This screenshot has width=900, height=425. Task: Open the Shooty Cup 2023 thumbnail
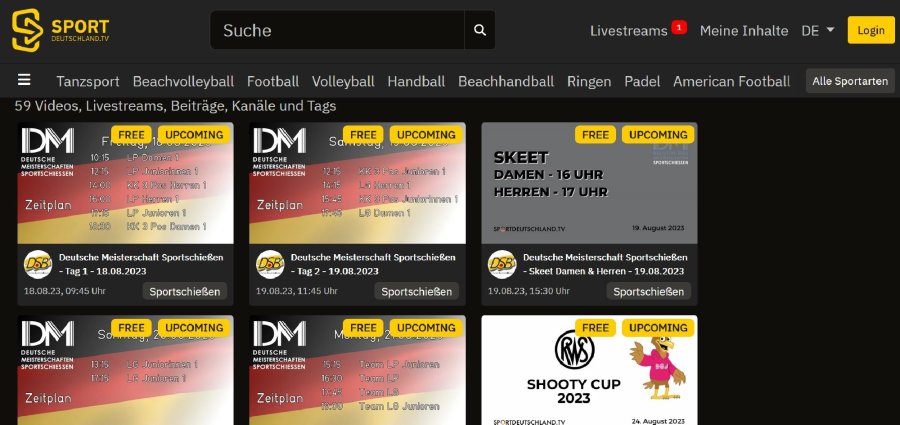(589, 370)
